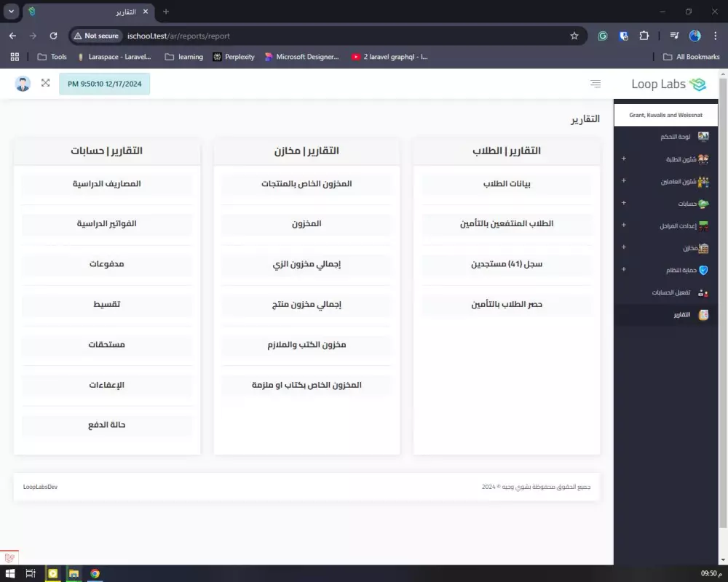Expand the مخازن warehouses section in sidebar

click(623, 247)
